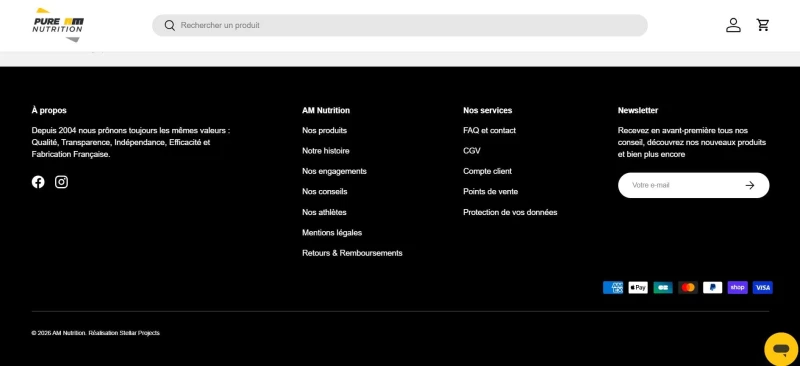
Task: Open Mentions légales link
Action: point(332,233)
